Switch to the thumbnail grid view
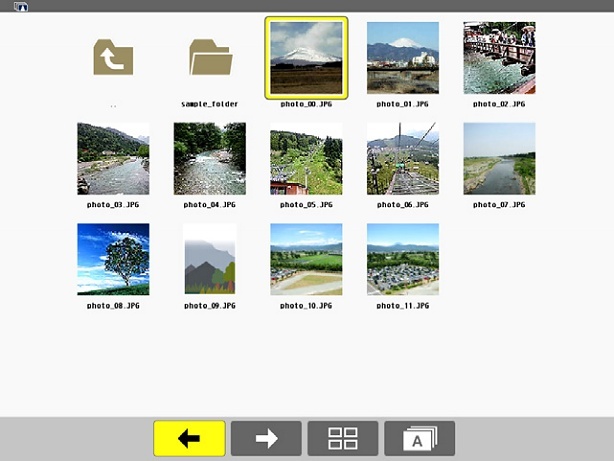The width and height of the screenshot is (614, 461). pos(343,438)
